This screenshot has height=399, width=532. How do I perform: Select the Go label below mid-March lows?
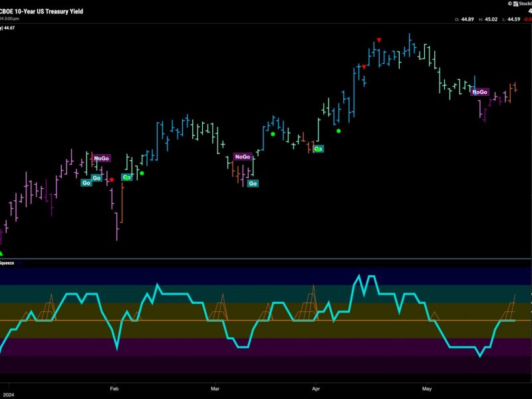coord(253,184)
